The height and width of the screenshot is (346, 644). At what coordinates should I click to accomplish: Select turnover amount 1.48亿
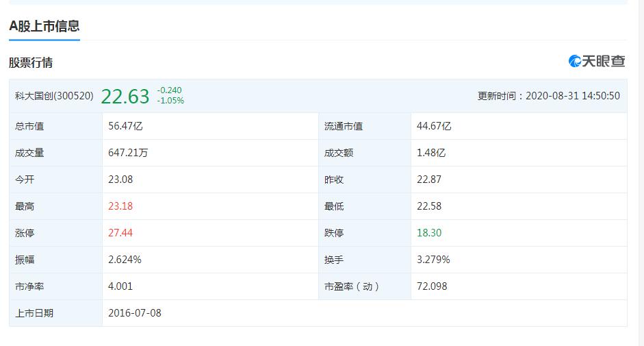coord(431,153)
